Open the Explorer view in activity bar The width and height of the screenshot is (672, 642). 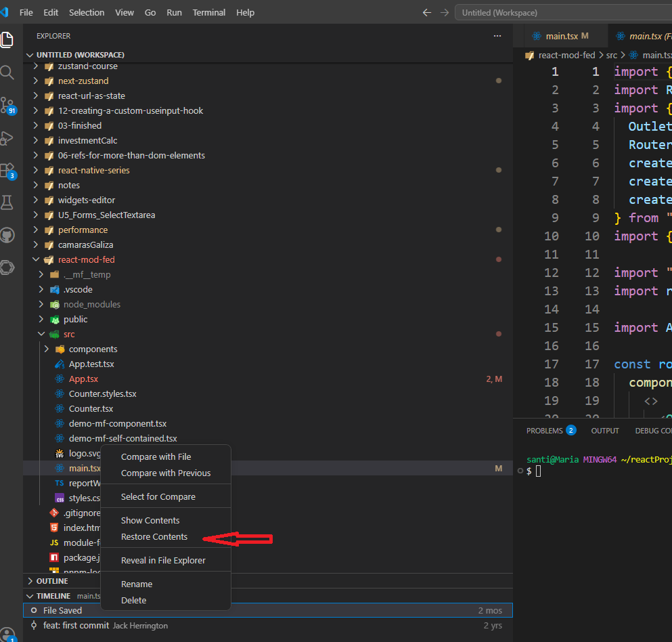[7, 40]
